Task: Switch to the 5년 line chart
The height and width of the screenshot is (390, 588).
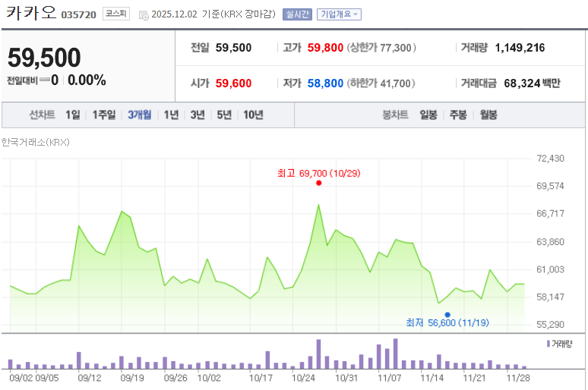Action: pyautogui.click(x=224, y=115)
